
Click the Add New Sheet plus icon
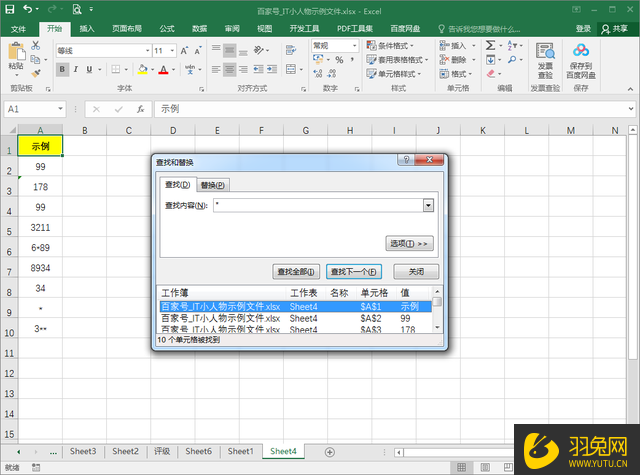coord(329,452)
